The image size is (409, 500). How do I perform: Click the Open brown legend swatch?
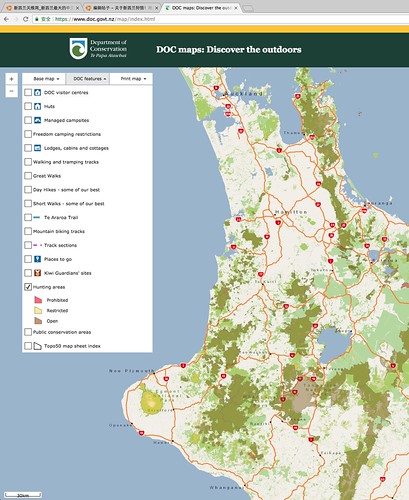(38, 321)
